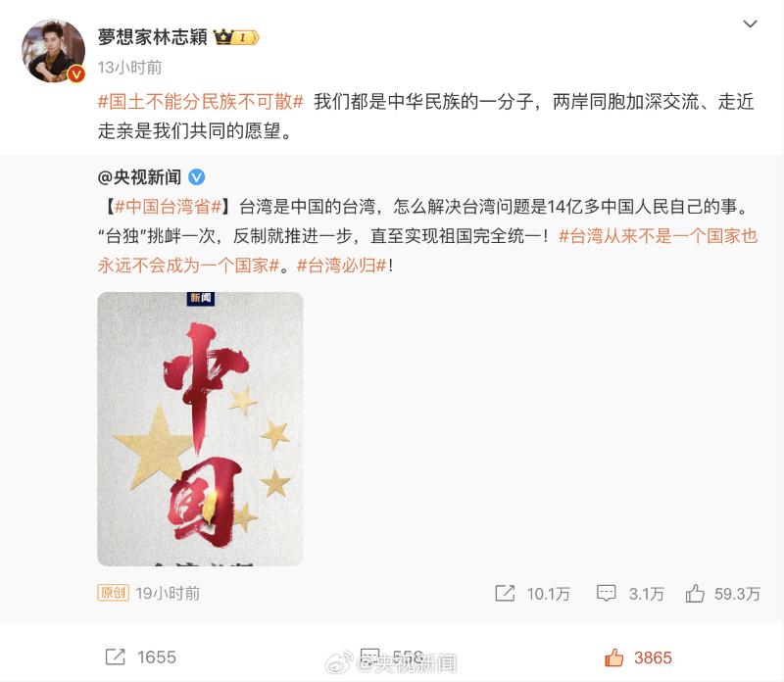The height and width of the screenshot is (682, 784).
Task: Repost original post via 10.1万 share icon
Action: pyautogui.click(x=505, y=594)
